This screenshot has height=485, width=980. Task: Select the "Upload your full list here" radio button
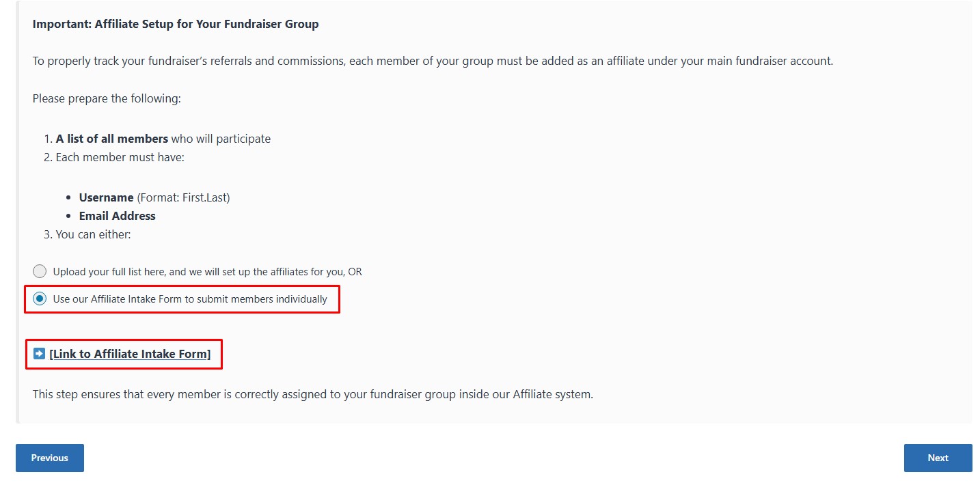(x=40, y=271)
